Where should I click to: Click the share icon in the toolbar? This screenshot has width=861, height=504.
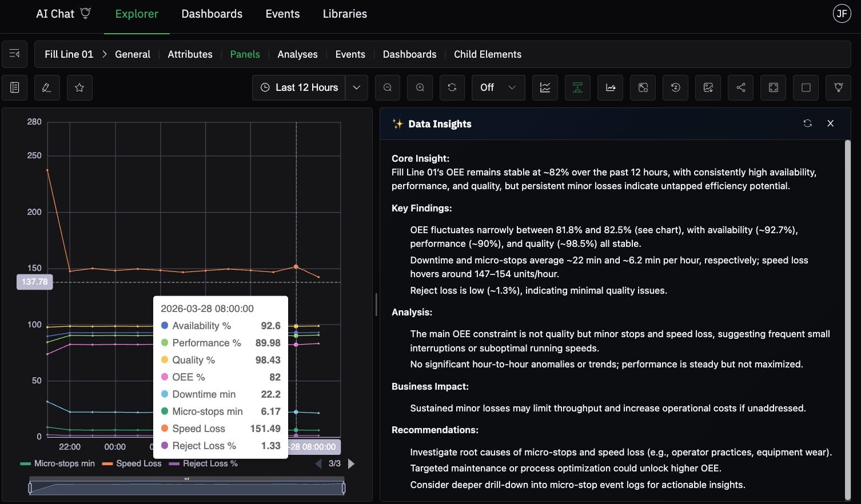click(741, 87)
